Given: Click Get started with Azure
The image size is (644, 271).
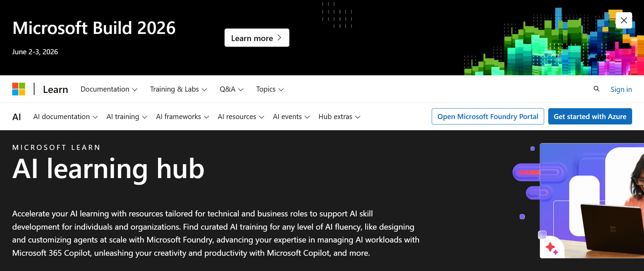Looking at the screenshot, I should [x=590, y=116].
